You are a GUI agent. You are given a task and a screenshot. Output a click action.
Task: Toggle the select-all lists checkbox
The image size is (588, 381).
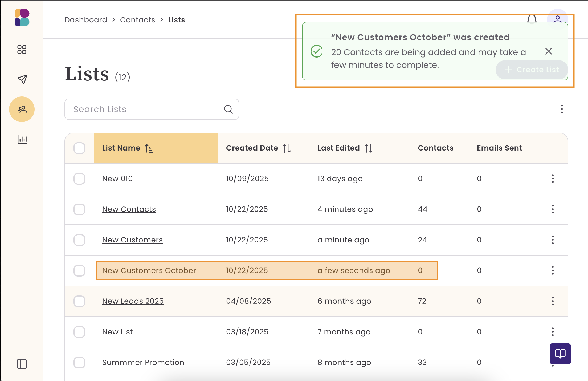(79, 148)
